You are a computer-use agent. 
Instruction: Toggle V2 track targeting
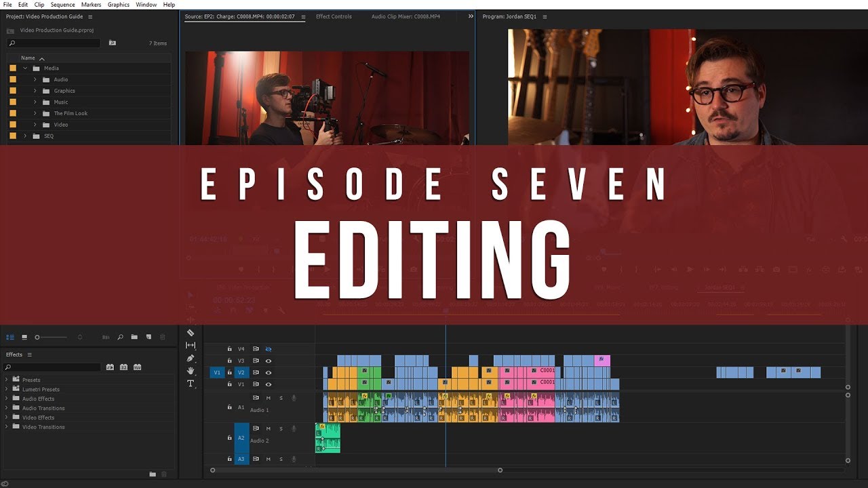coord(241,373)
